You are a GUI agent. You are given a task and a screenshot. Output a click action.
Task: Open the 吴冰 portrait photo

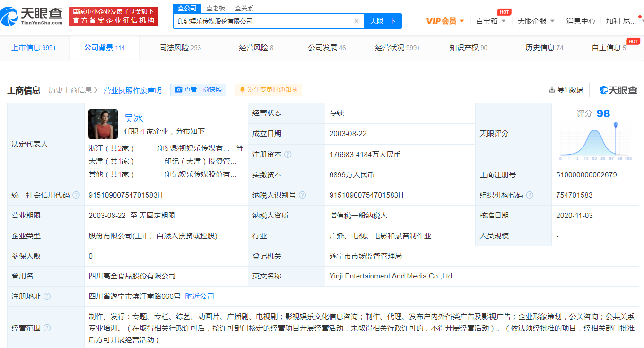click(x=103, y=124)
